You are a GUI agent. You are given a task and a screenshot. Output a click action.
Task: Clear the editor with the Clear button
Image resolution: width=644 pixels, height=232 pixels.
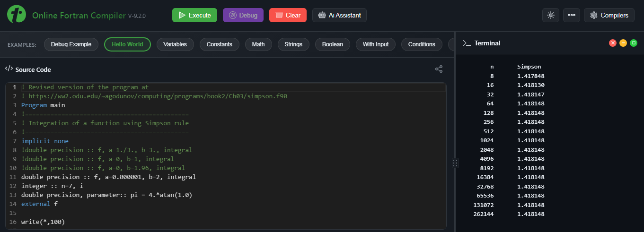[x=288, y=15]
